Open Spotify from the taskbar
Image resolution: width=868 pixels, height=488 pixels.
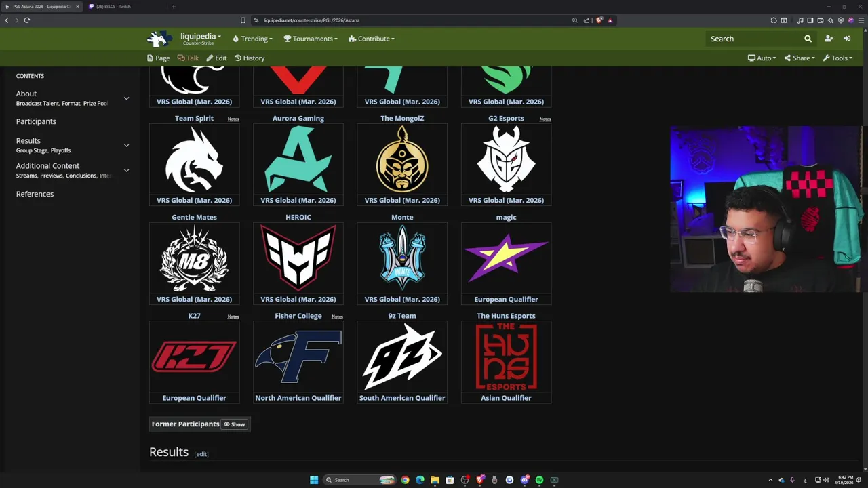click(x=539, y=480)
